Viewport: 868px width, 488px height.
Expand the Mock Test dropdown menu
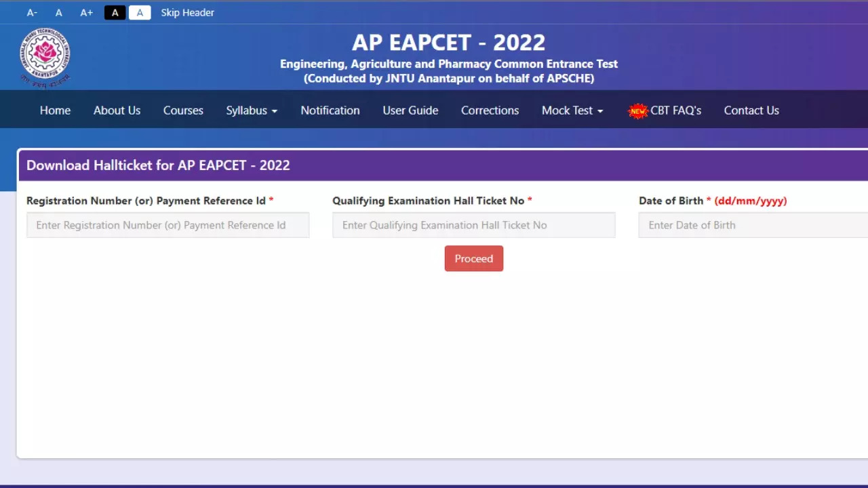572,110
